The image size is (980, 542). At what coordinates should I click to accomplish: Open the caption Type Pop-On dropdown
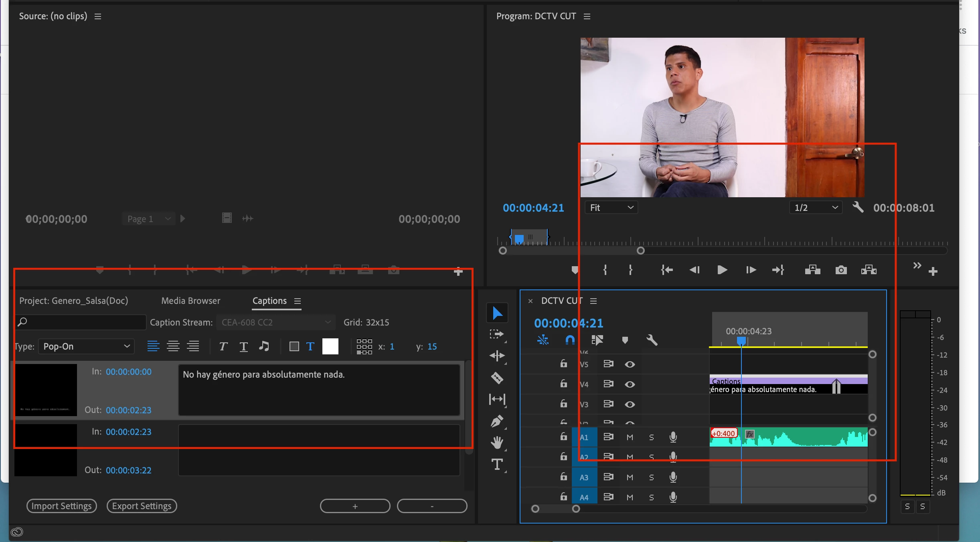(x=86, y=346)
